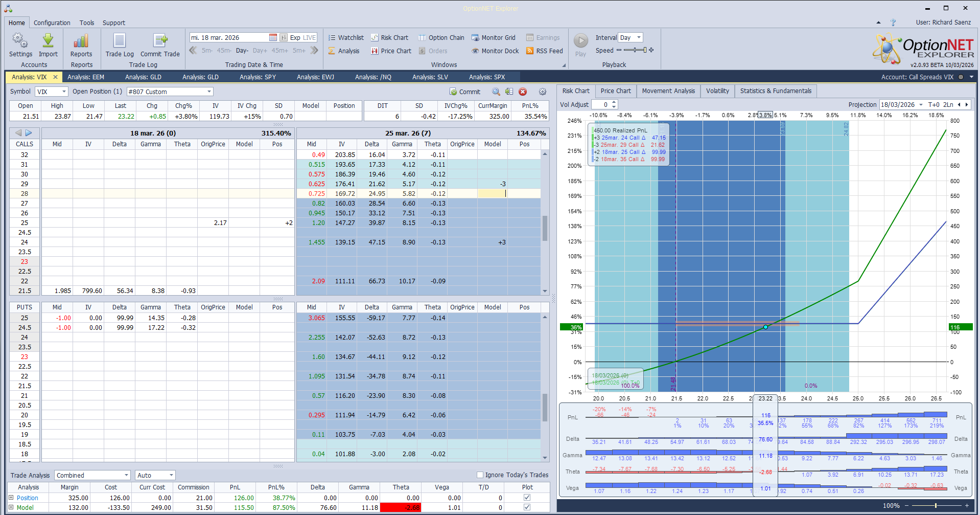Viewport: 980px width, 515px height.
Task: Open the Watchlist window
Action: pyautogui.click(x=346, y=37)
